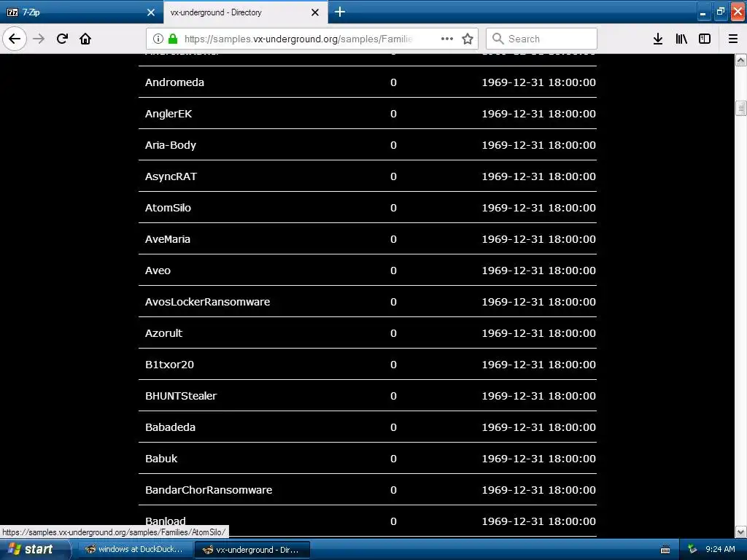Open the AnglerEK folder link
Image resolution: width=747 pixels, height=560 pixels.
[169, 114]
